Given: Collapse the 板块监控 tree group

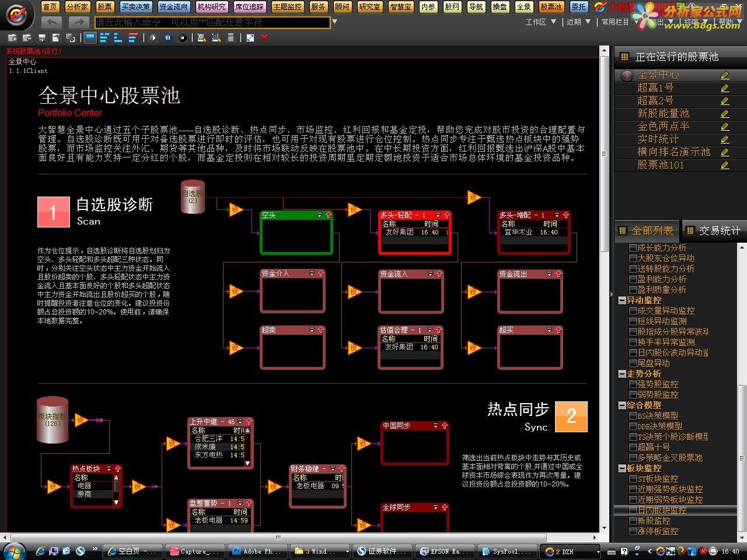Looking at the screenshot, I should click(x=622, y=468).
